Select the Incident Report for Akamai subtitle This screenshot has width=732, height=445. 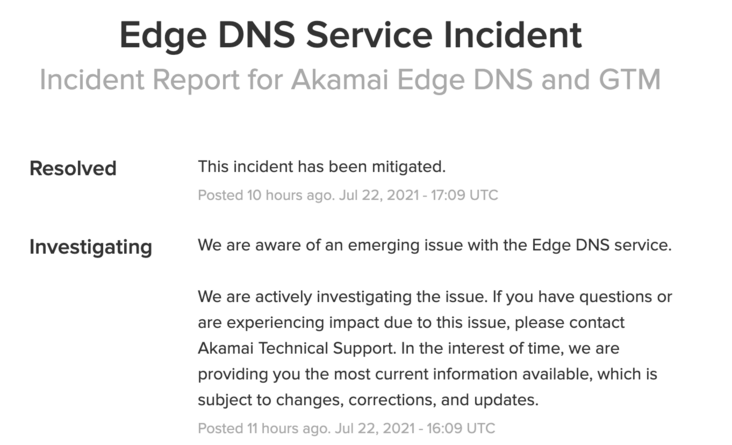coord(350,79)
